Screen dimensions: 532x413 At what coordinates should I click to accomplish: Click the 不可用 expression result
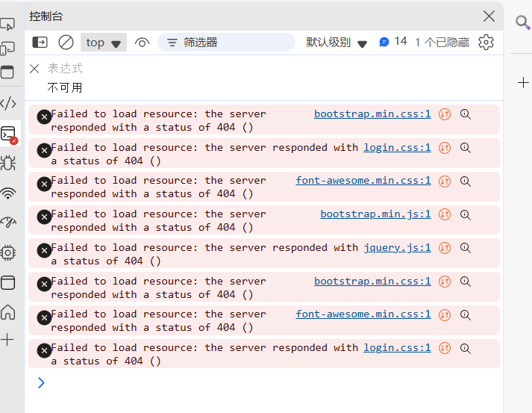(x=65, y=88)
